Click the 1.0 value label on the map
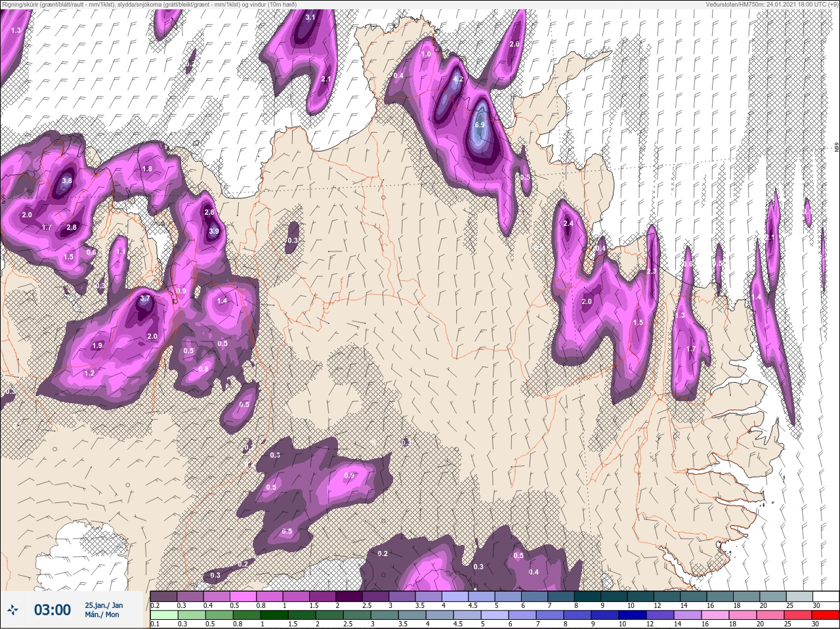This screenshot has height=629, width=840. pyautogui.click(x=426, y=54)
